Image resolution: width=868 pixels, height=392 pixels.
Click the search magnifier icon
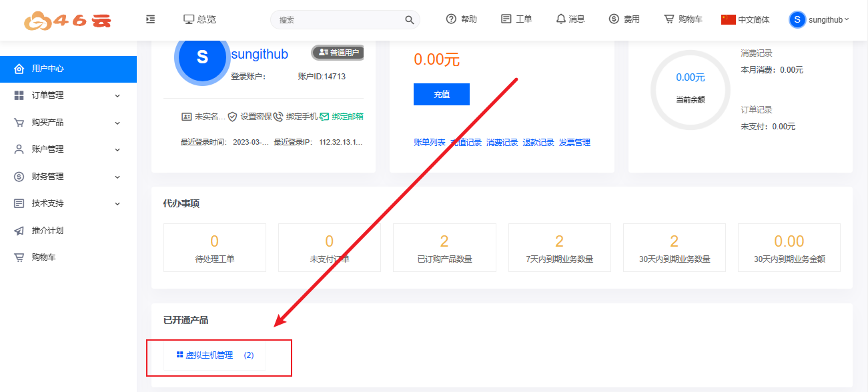[x=410, y=20]
